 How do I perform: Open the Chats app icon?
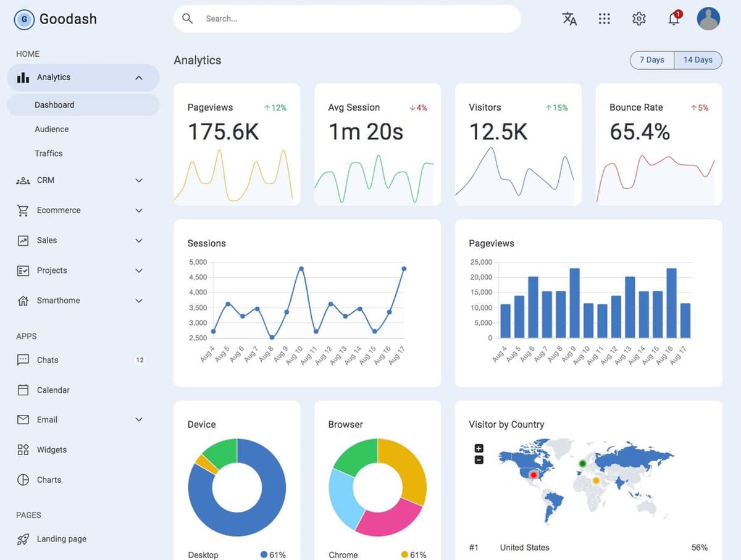tap(23, 360)
